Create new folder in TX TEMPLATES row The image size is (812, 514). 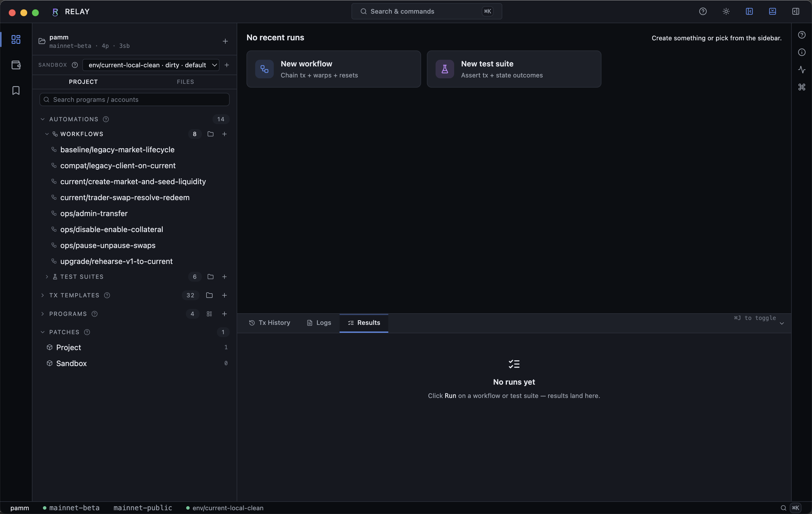209,295
